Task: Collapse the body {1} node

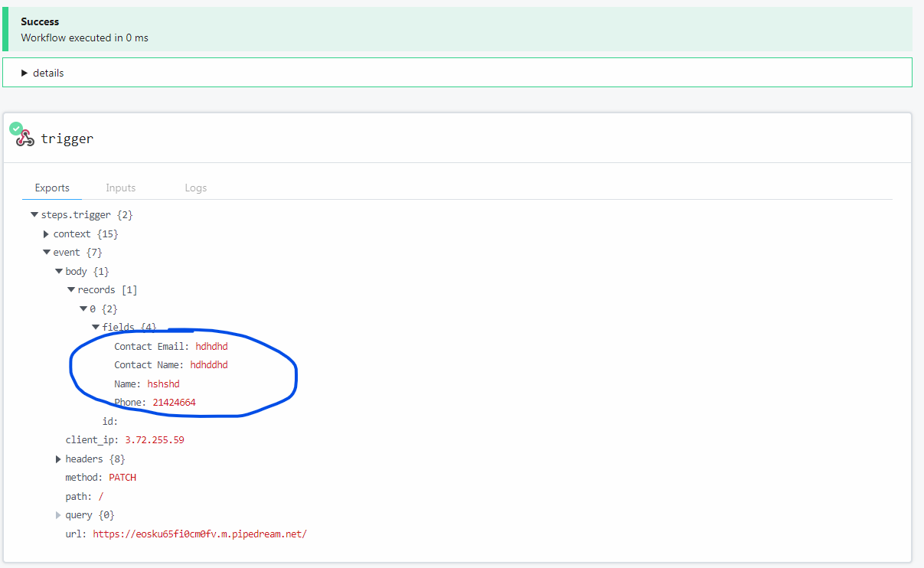Action: 59,271
